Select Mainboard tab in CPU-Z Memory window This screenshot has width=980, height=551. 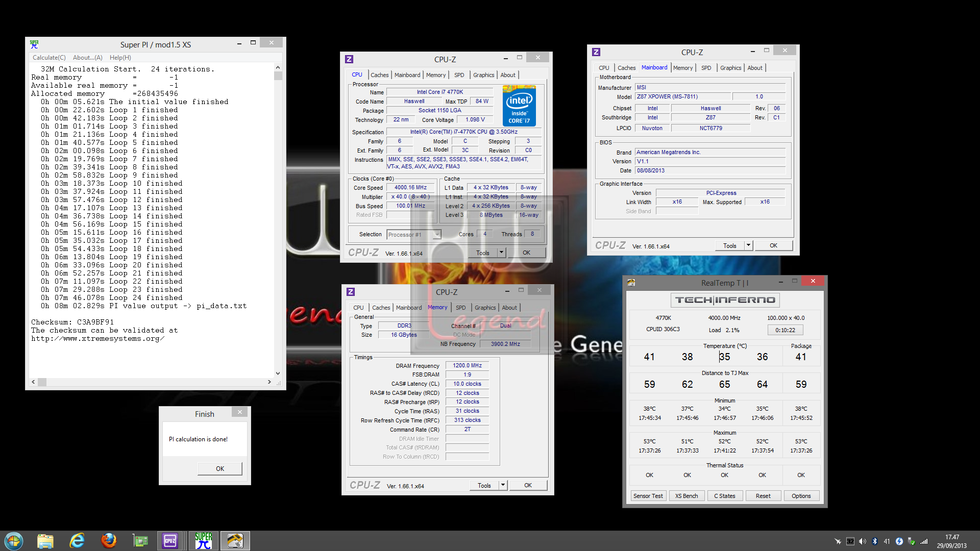pyautogui.click(x=409, y=308)
